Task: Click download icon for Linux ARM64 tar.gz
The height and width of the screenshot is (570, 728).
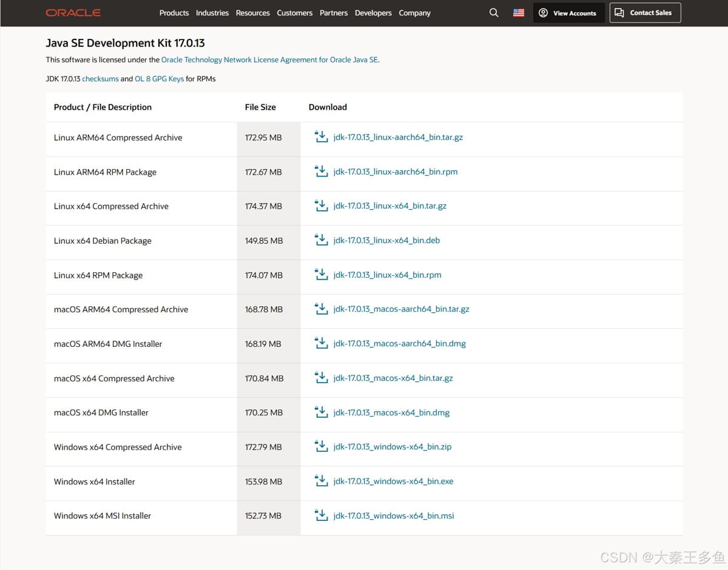Action: 321,137
